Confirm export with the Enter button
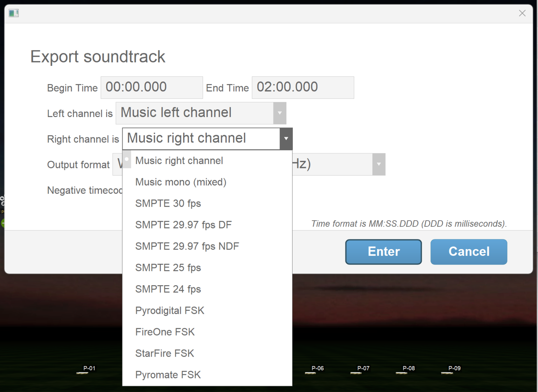The image size is (538, 392). [x=383, y=252]
